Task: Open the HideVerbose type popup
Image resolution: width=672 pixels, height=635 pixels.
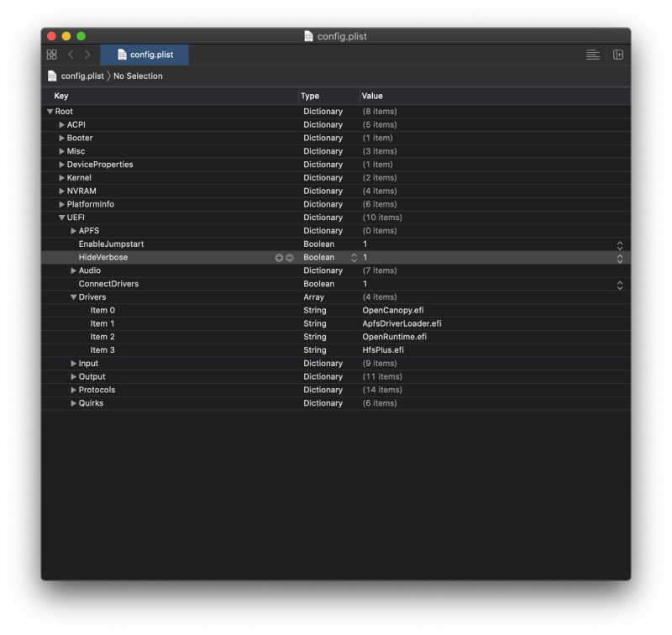Action: pyautogui.click(x=354, y=258)
